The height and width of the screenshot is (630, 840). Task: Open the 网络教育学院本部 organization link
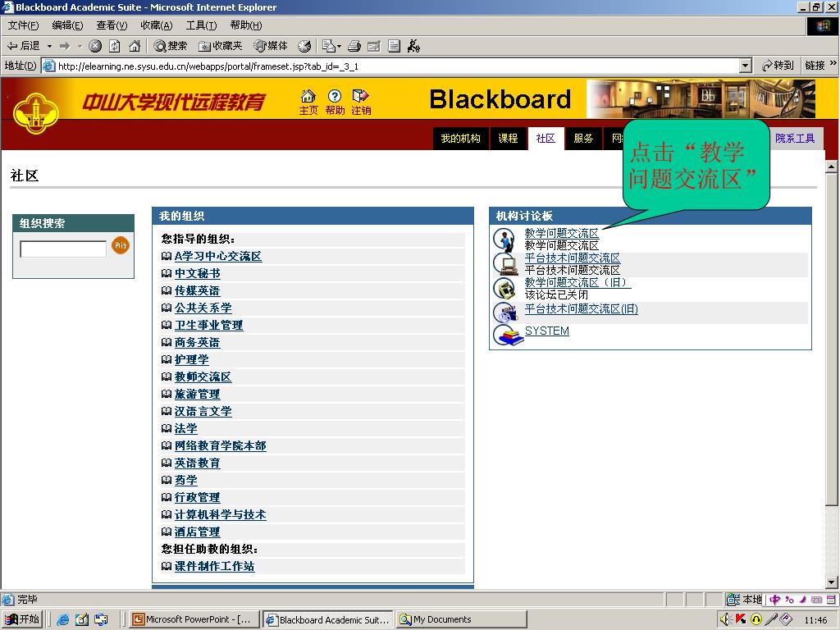tap(220, 445)
